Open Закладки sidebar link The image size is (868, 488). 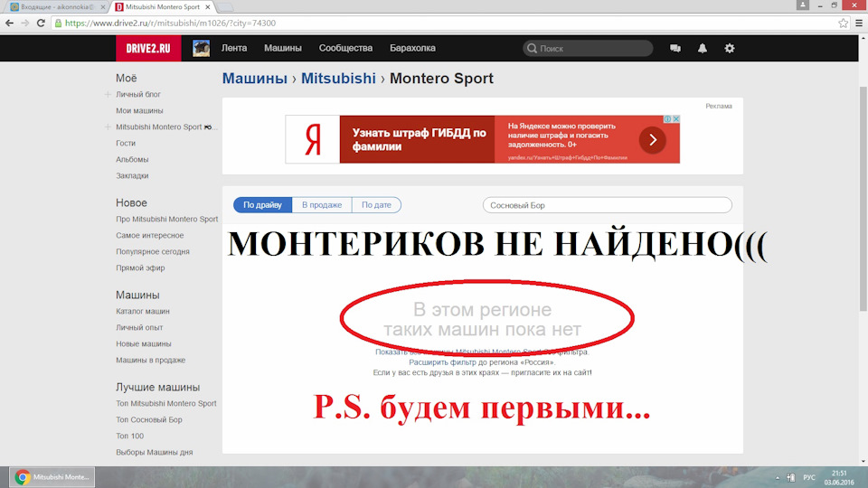132,176
